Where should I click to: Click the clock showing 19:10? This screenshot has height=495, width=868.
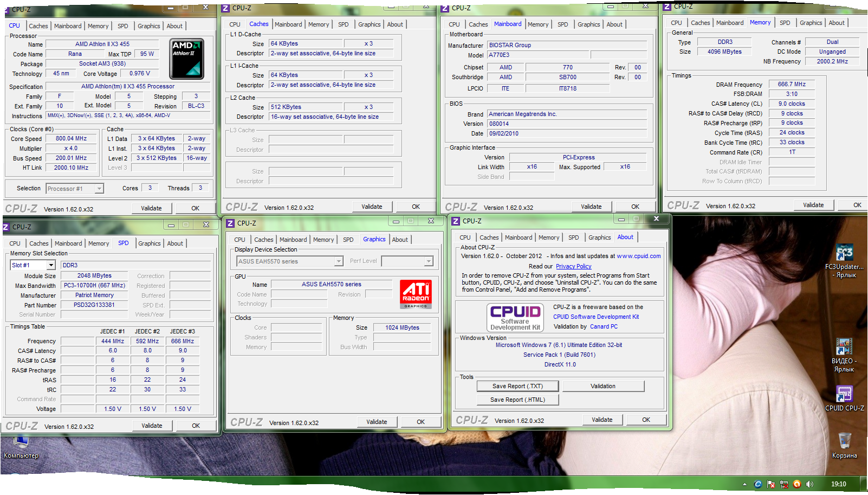838,484
